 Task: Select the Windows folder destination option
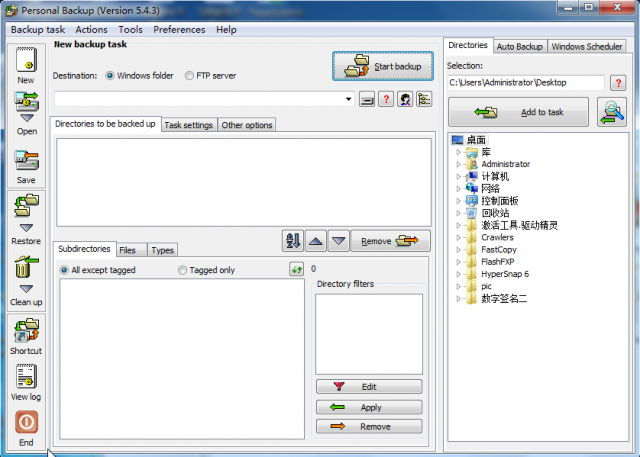point(110,76)
